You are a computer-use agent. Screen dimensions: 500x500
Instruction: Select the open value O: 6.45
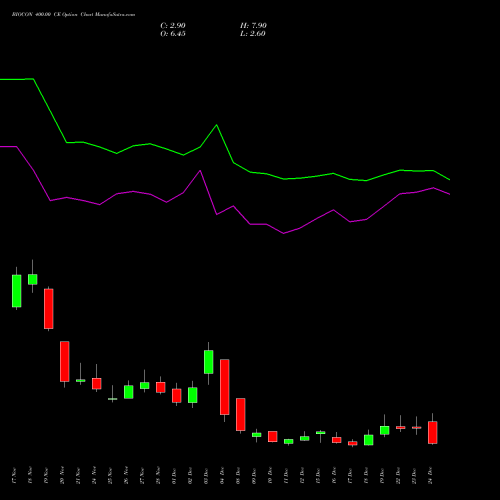173,34
